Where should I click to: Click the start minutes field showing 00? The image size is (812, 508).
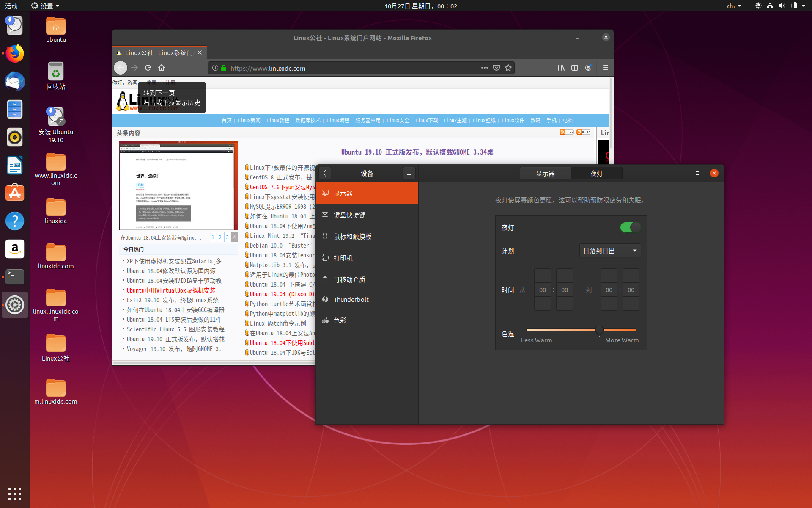pos(565,290)
